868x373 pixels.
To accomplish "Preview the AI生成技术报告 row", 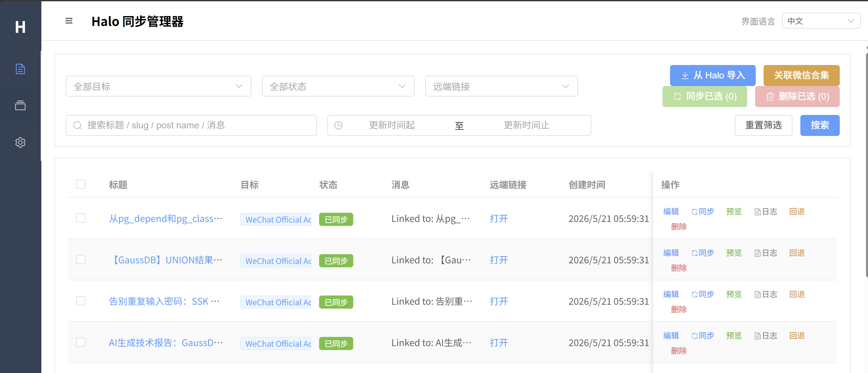I will (x=734, y=336).
